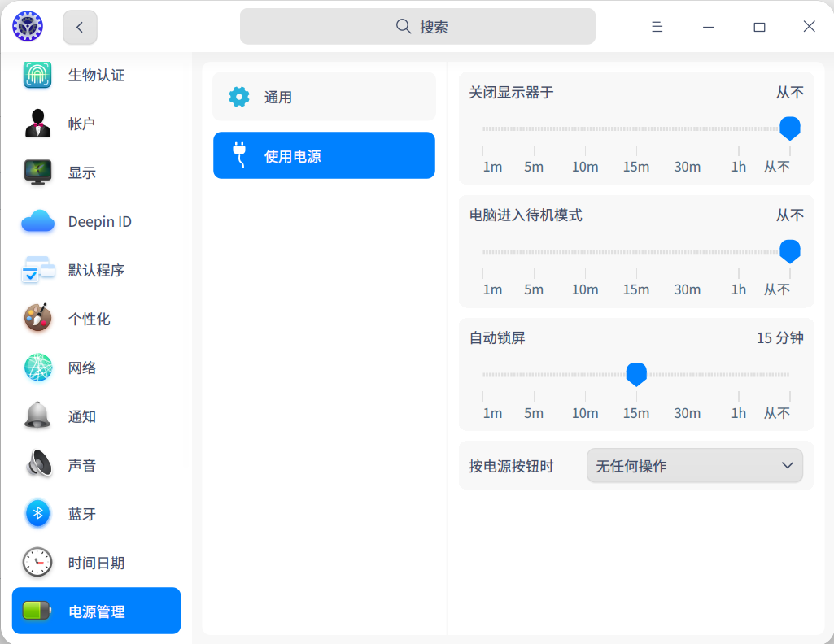Click the Accounts user icon
Image resolution: width=834 pixels, height=644 pixels.
(x=37, y=124)
